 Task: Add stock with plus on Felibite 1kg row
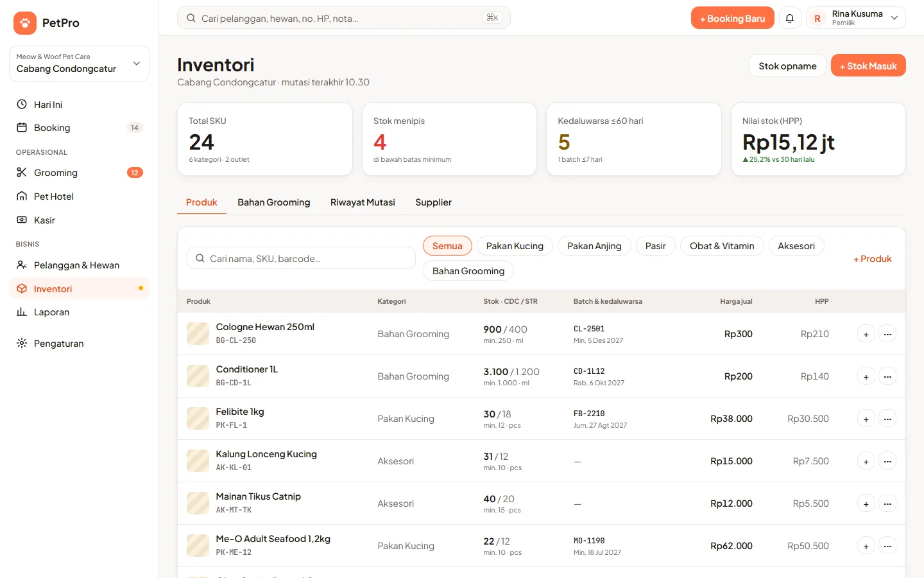(x=866, y=419)
